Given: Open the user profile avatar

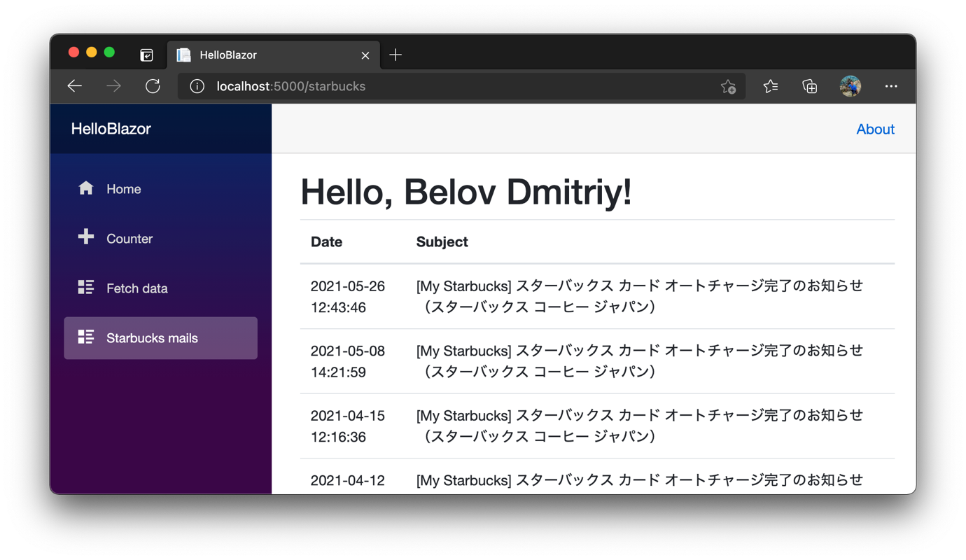Looking at the screenshot, I should pos(850,86).
